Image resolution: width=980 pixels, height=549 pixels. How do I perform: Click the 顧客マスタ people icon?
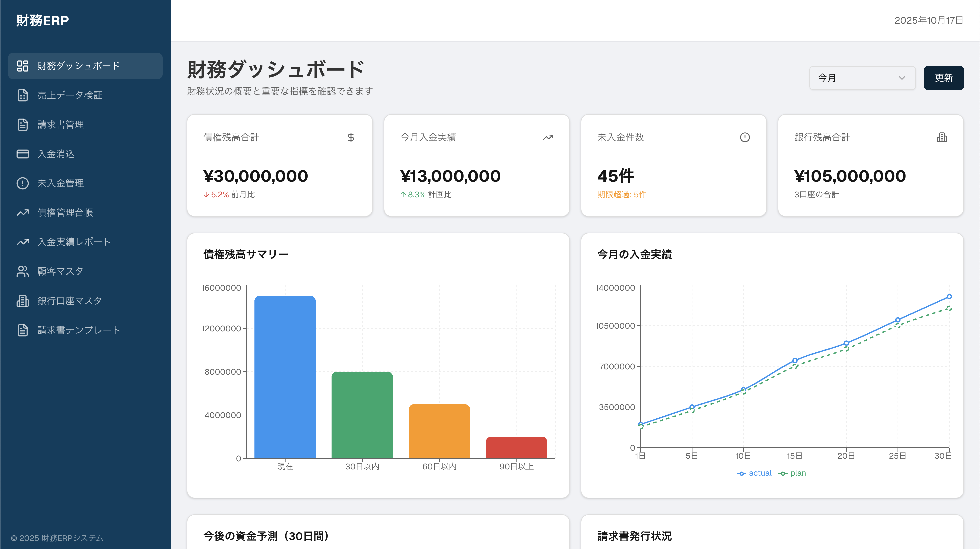click(22, 271)
